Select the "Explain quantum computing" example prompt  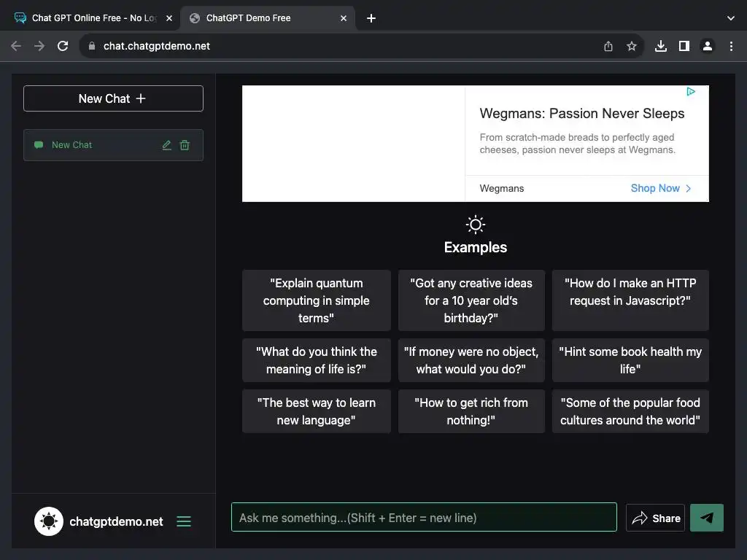316,300
